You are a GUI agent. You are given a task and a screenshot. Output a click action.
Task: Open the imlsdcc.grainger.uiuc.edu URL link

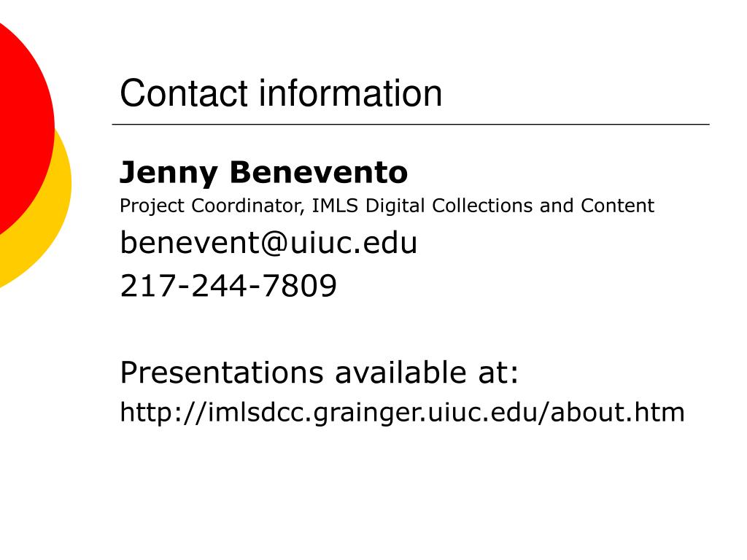point(402,413)
